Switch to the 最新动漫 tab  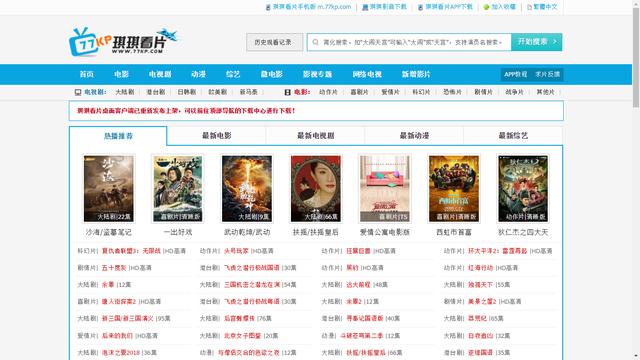tap(414, 136)
